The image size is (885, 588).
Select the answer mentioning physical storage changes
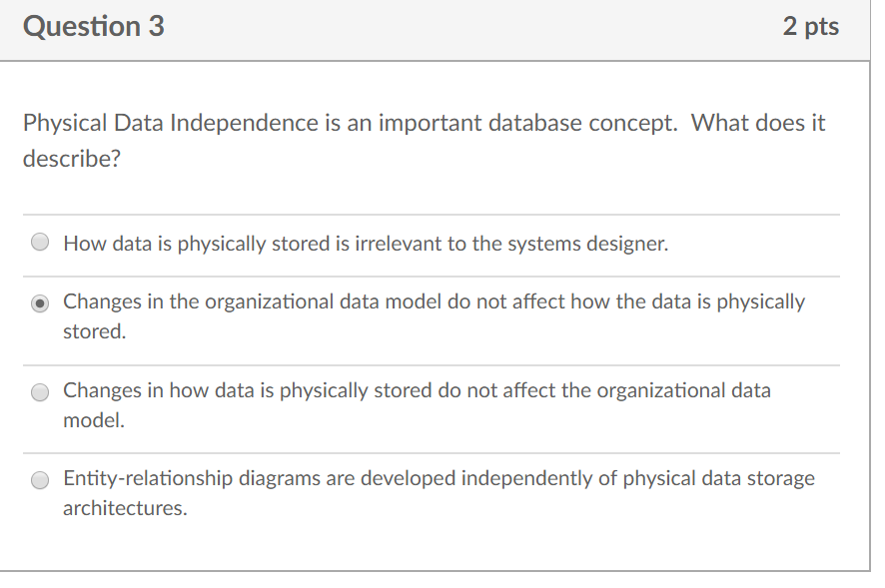[39, 391]
